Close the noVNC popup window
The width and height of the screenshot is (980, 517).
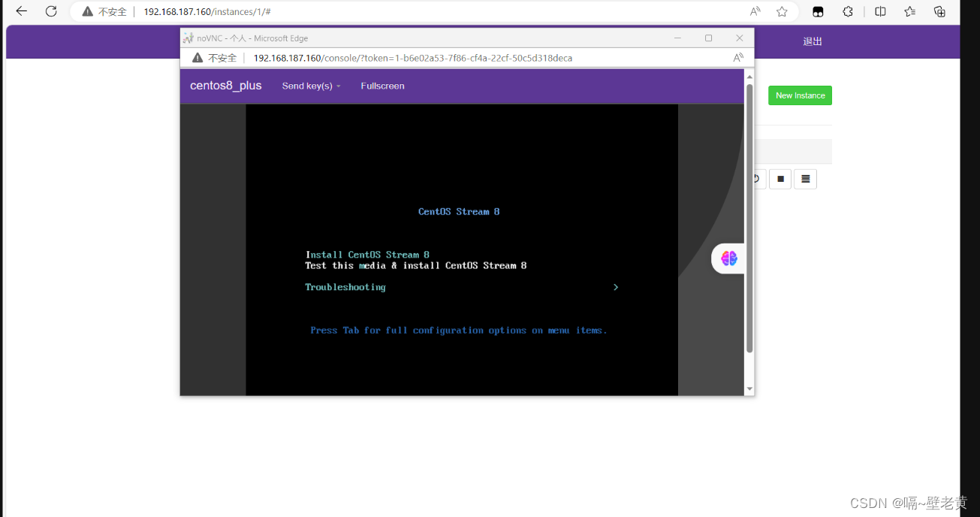[739, 38]
